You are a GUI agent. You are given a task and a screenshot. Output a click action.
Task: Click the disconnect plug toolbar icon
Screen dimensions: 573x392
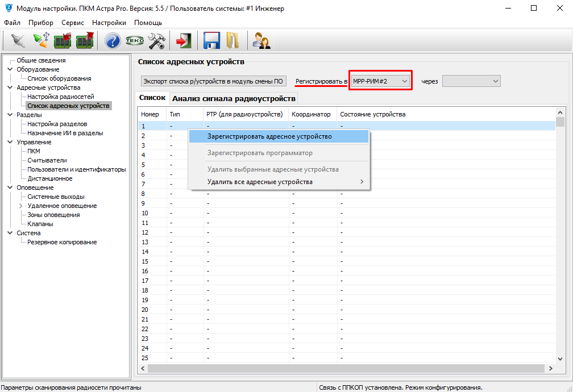[18, 40]
